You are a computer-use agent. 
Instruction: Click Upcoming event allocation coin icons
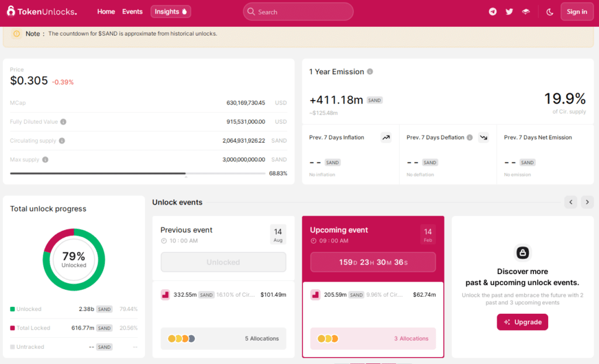click(328, 338)
